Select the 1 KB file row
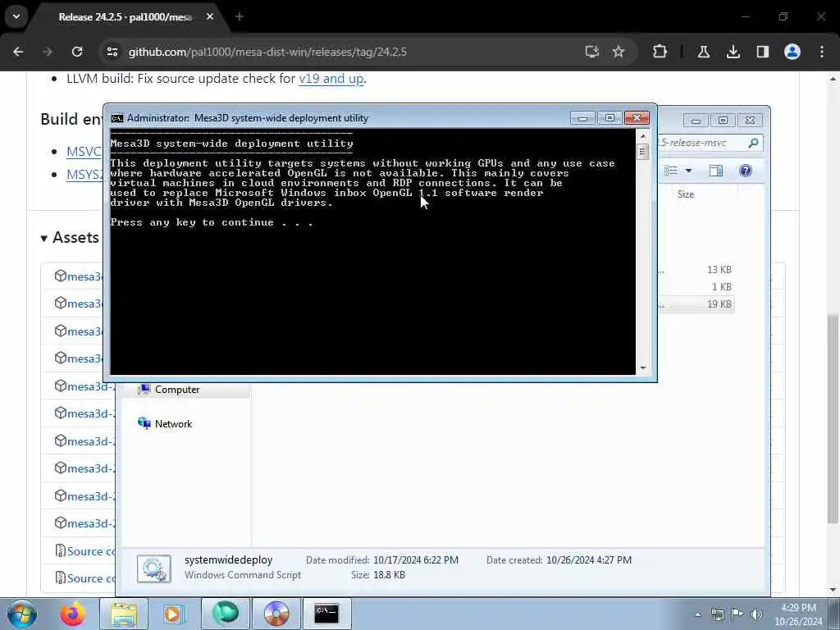Viewport: 840px width, 630px height. pyautogui.click(x=696, y=287)
